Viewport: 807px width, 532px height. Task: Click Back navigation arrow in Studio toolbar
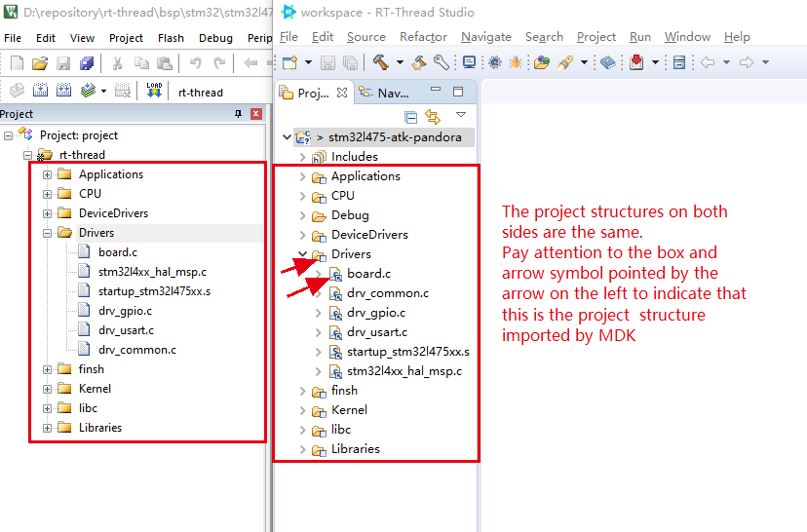(708, 62)
